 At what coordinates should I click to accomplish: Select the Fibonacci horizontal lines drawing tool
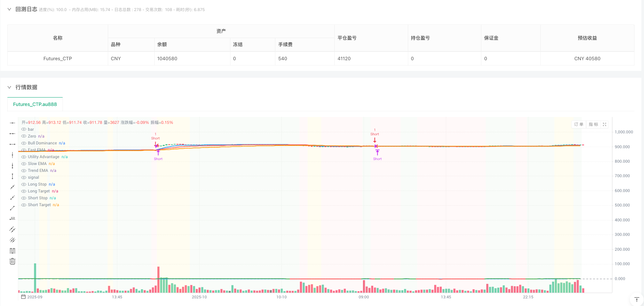pos(12,251)
